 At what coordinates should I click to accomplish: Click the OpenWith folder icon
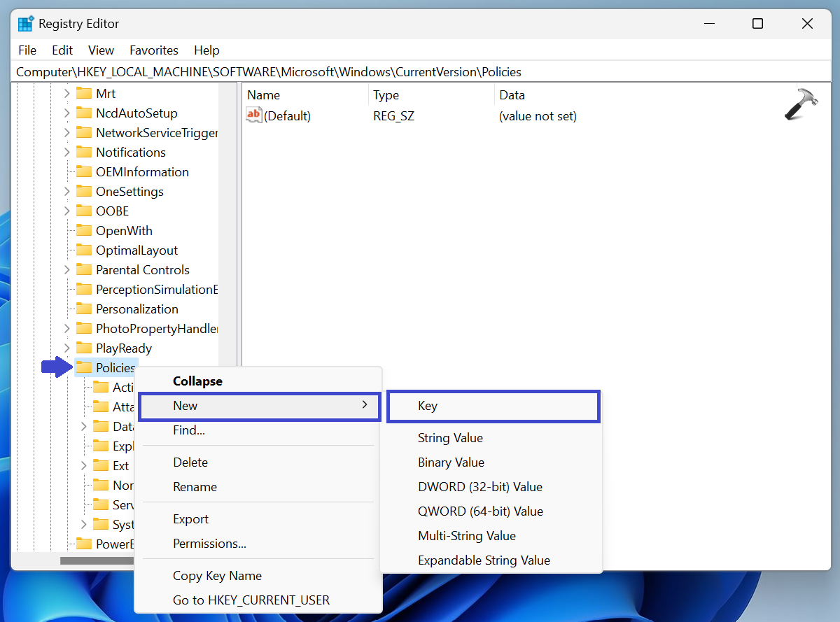click(x=85, y=230)
